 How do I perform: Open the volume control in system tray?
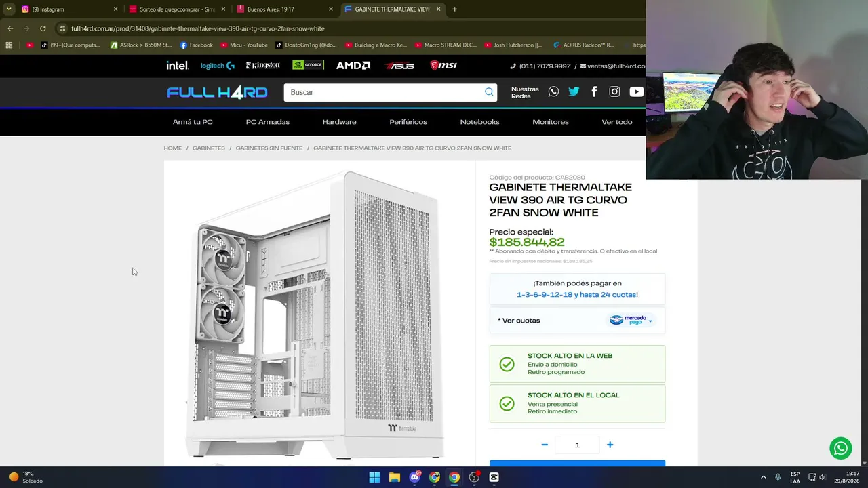coord(823,477)
